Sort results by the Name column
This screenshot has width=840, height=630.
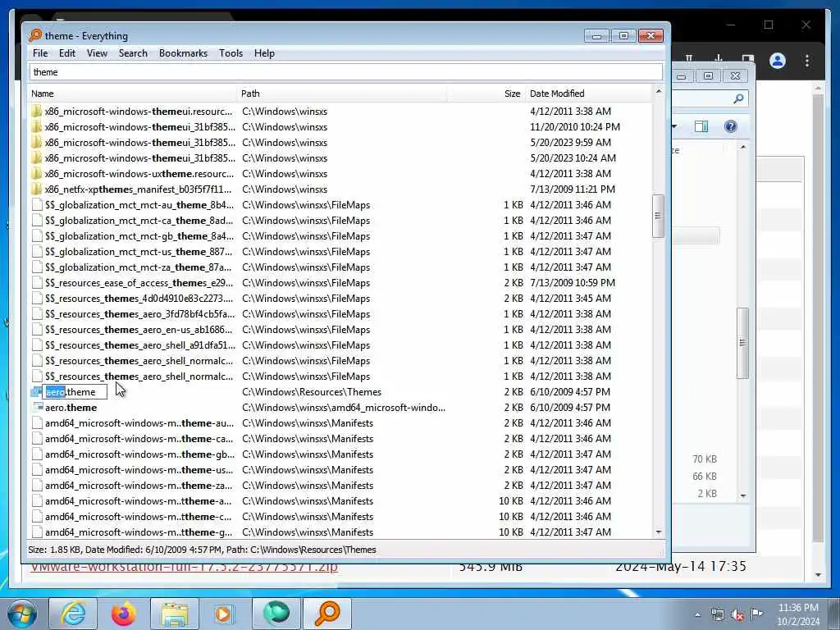coord(132,94)
